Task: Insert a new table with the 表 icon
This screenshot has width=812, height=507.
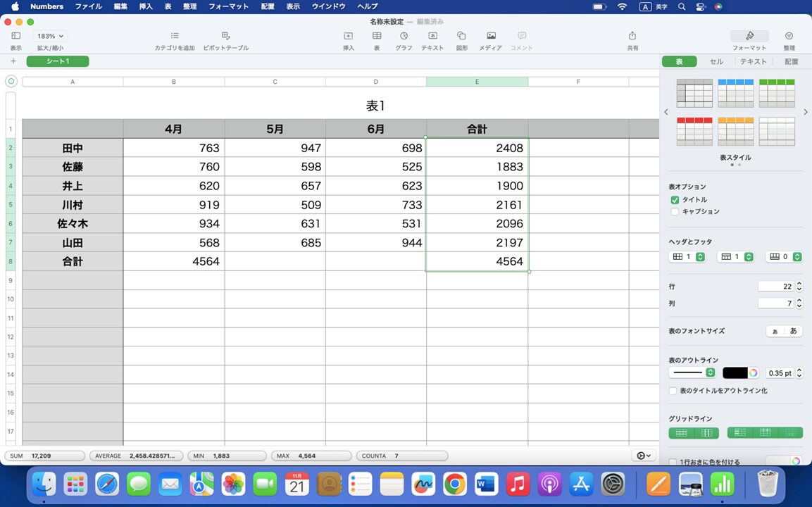Action: (376, 39)
